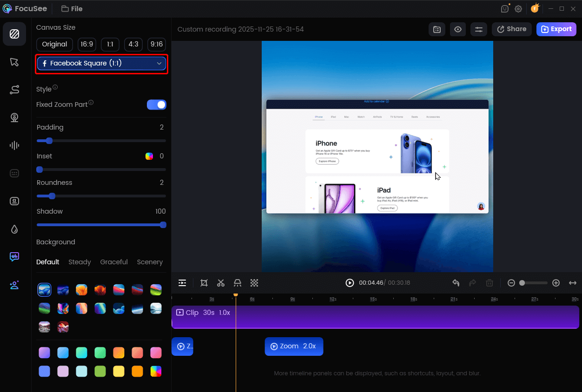Viewport: 582px width, 392px height.
Task: Click the eye icon to preview the video
Action: [457, 29]
